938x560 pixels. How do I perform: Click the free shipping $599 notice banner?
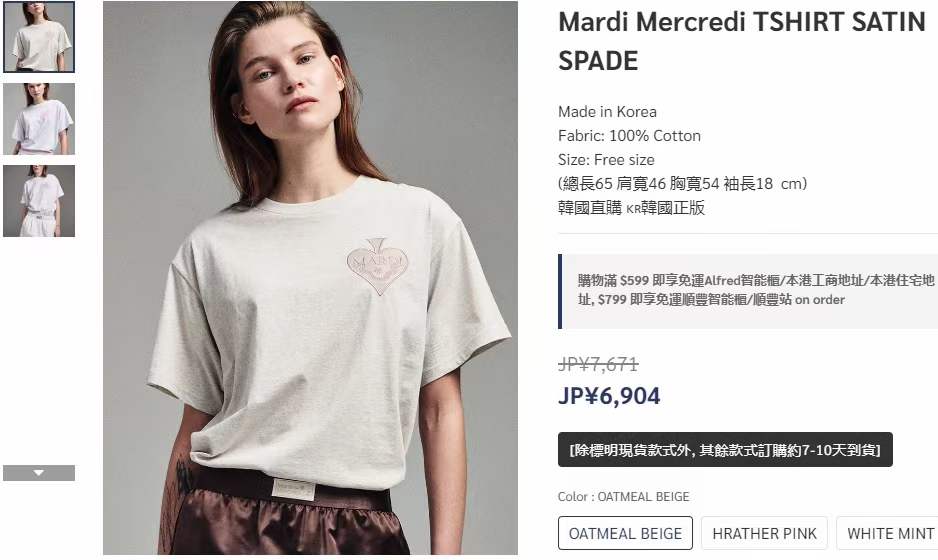748,291
